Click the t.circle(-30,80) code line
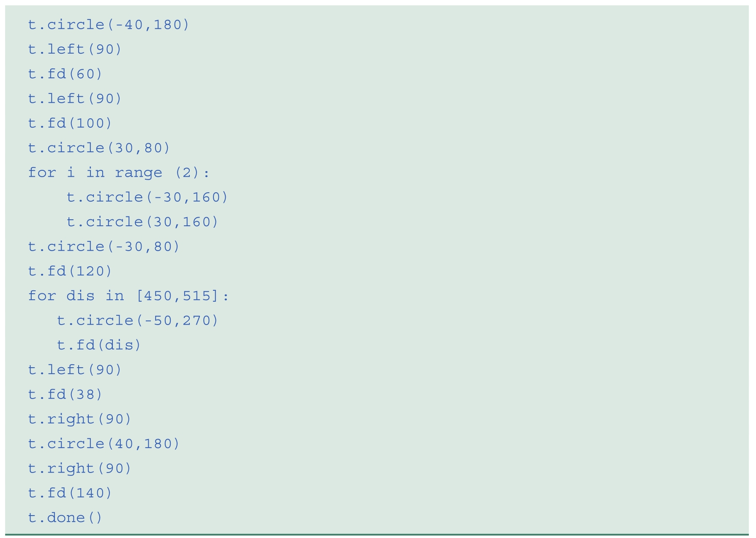Image resolution: width=756 pixels, height=538 pixels. click(104, 247)
